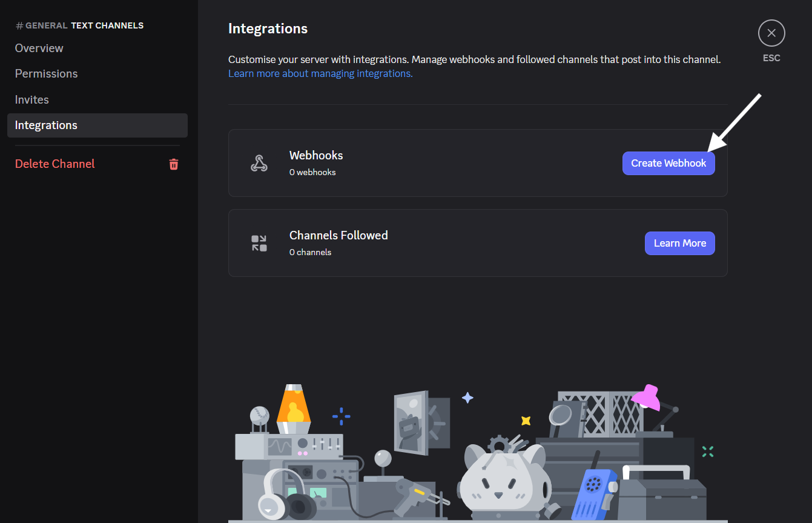Screen dimensions: 812x523
Task: Click the Channels Followed crossed-arrows icon
Action: (x=259, y=242)
